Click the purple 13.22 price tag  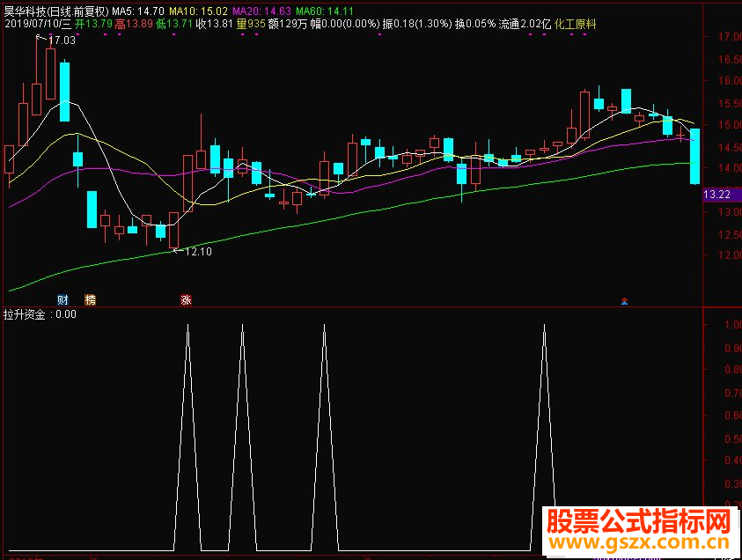(x=722, y=194)
